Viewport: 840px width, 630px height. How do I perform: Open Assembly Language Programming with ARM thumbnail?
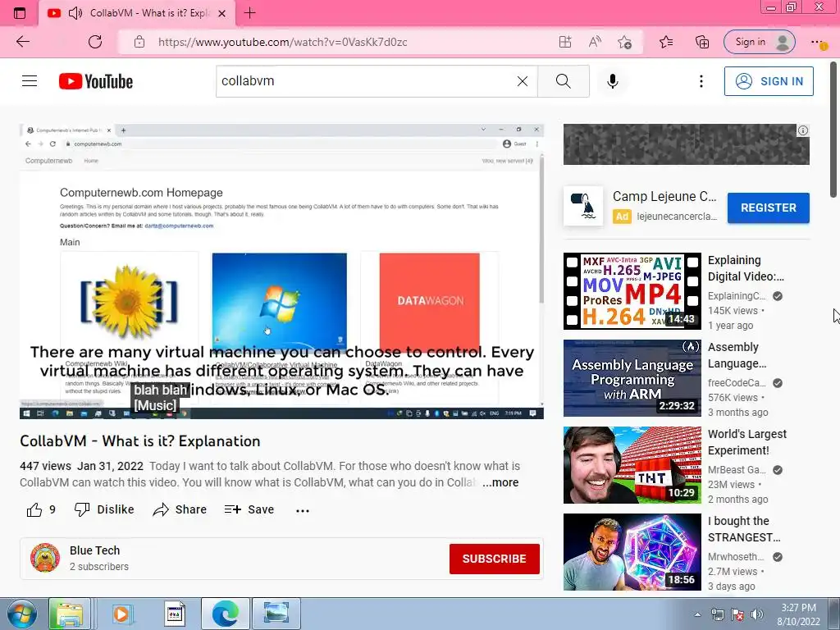pos(632,378)
